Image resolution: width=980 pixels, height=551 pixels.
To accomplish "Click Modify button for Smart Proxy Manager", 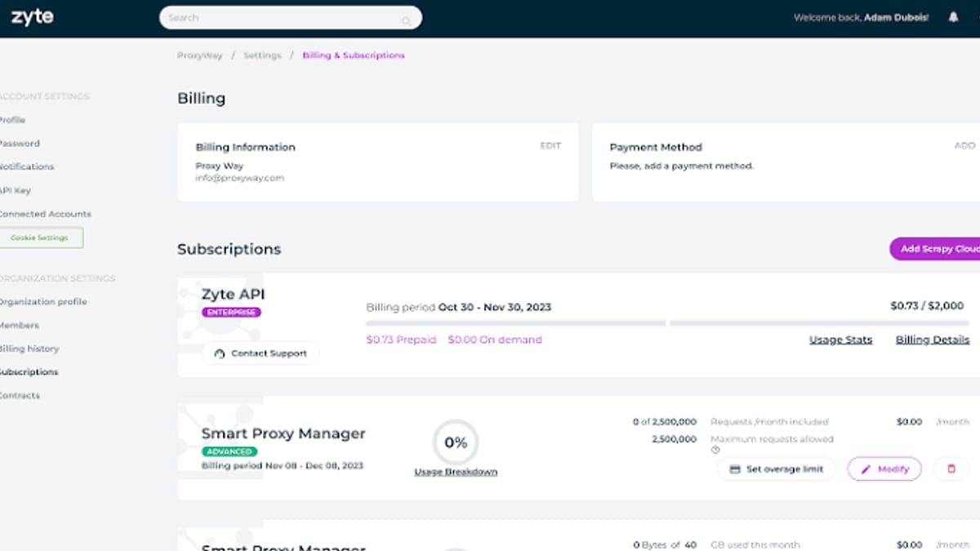I will coord(884,469).
